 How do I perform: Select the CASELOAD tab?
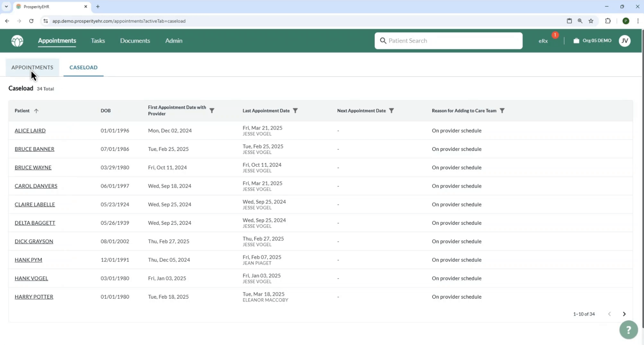pyautogui.click(x=84, y=67)
